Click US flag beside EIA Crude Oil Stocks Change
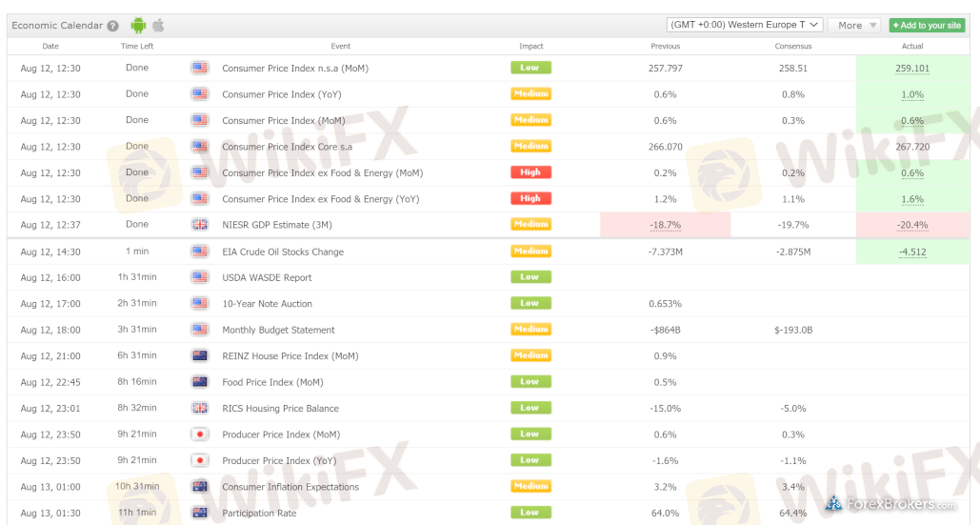Image resolution: width=980 pixels, height=525 pixels. 199,252
